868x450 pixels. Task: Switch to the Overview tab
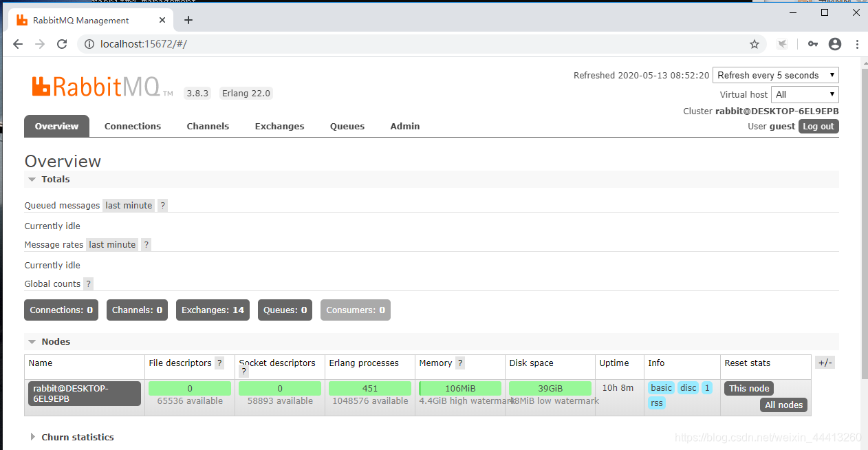[x=56, y=126]
